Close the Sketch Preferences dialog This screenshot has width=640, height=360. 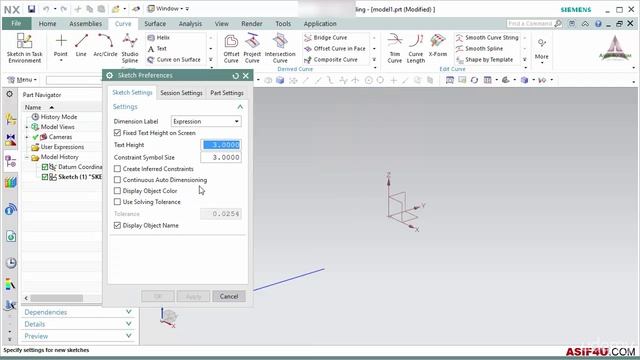[x=246, y=76]
